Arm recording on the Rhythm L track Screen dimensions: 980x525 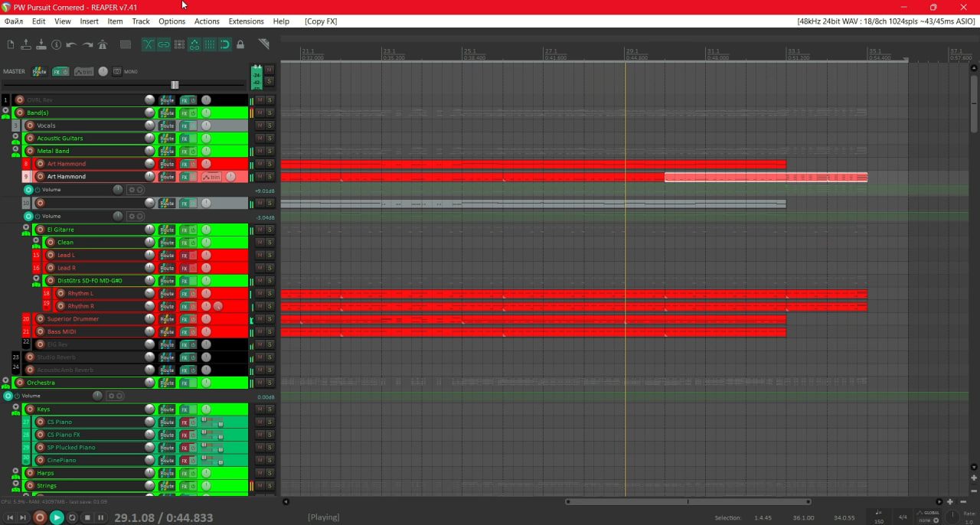coord(60,294)
